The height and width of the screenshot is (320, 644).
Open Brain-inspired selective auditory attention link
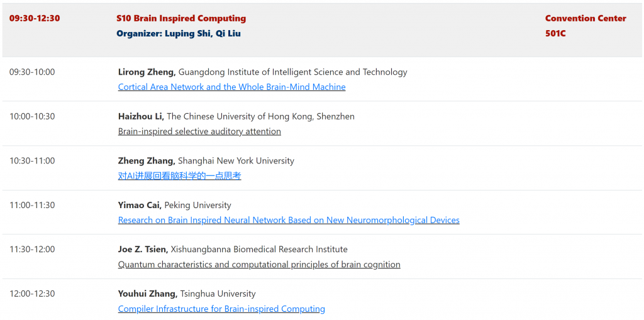[199, 131]
